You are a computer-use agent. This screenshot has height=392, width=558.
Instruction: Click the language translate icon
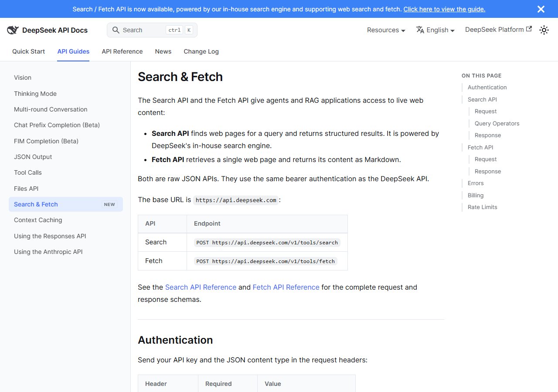[x=420, y=30]
